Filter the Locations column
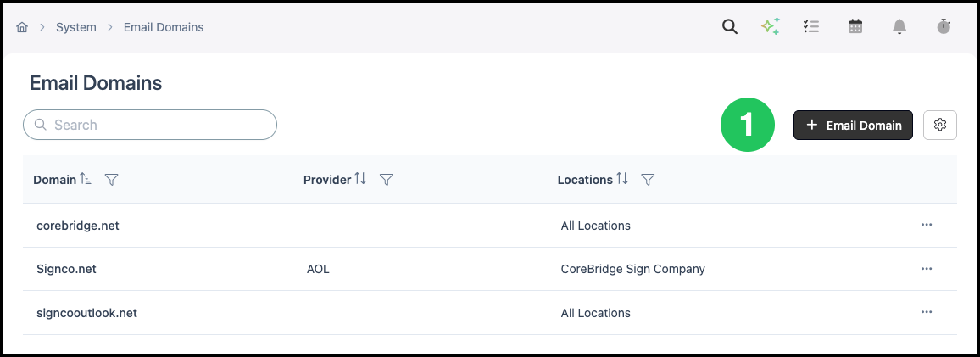The height and width of the screenshot is (357, 980). coord(649,180)
